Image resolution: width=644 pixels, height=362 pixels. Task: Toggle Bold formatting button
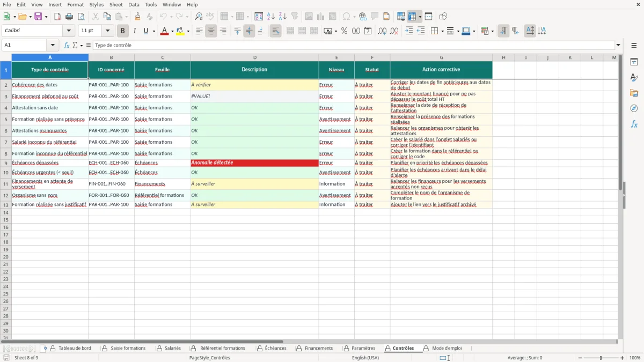[x=123, y=31]
